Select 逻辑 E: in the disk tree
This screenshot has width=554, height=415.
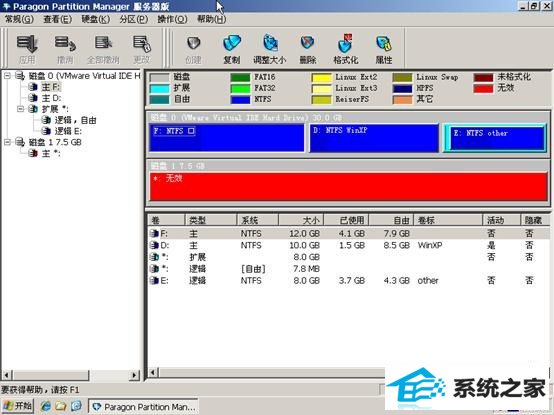[68, 131]
